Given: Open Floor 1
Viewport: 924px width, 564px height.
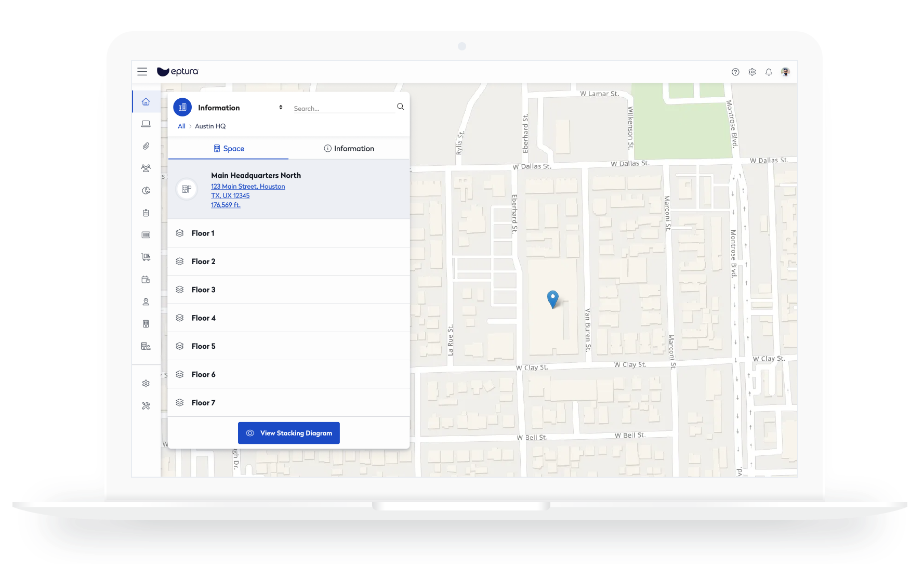Looking at the screenshot, I should (289, 233).
